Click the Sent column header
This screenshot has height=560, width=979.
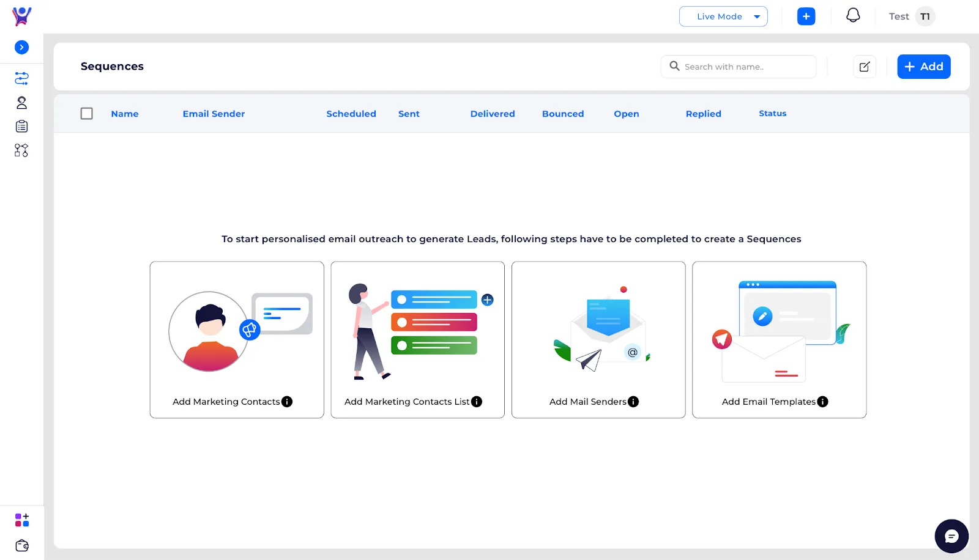point(409,114)
